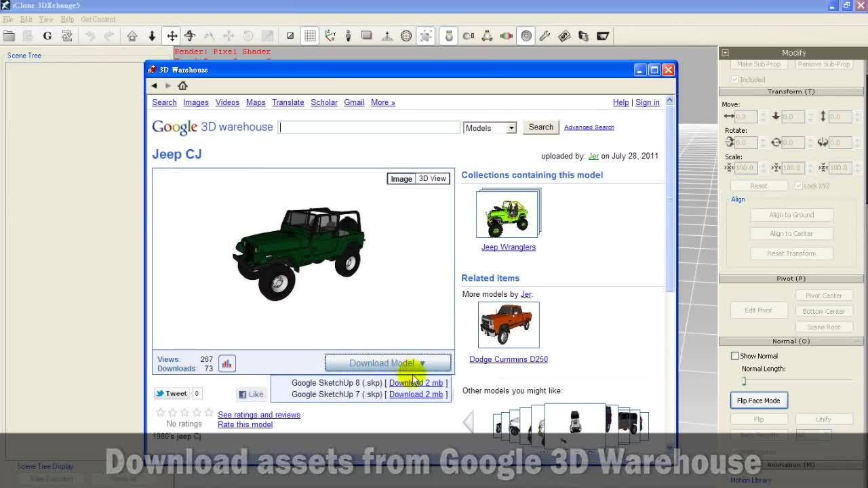Download the SketchUp 8 .skp model
Screen dimensions: 868x488
click(416, 383)
